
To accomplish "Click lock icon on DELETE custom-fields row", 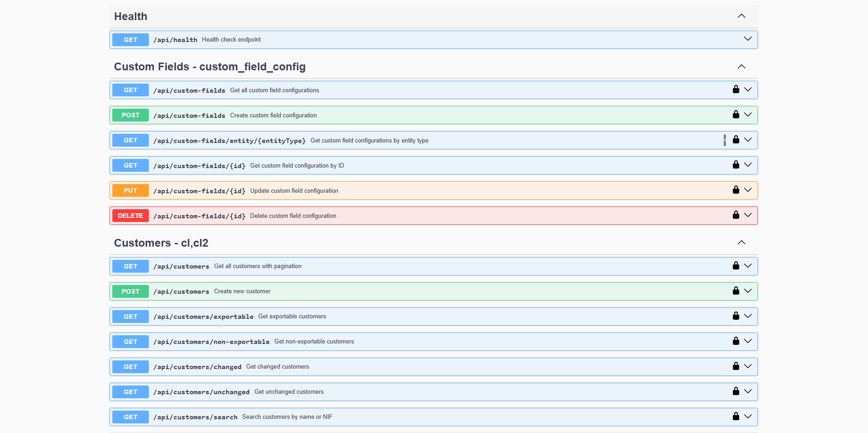I will tap(736, 215).
